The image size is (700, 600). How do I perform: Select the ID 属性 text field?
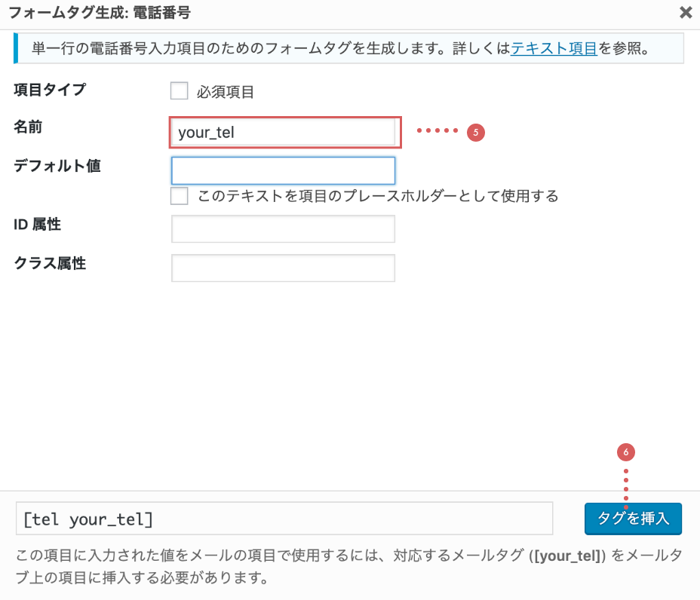[x=284, y=229]
